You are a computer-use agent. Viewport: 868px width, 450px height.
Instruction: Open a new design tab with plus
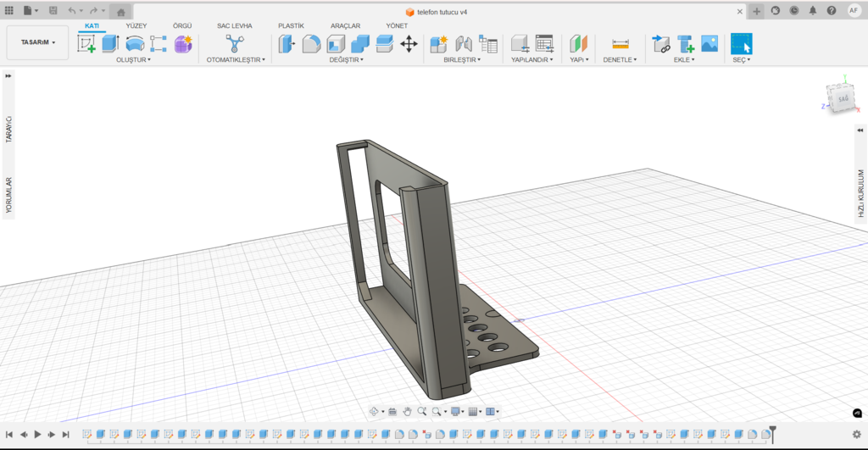pos(757,11)
